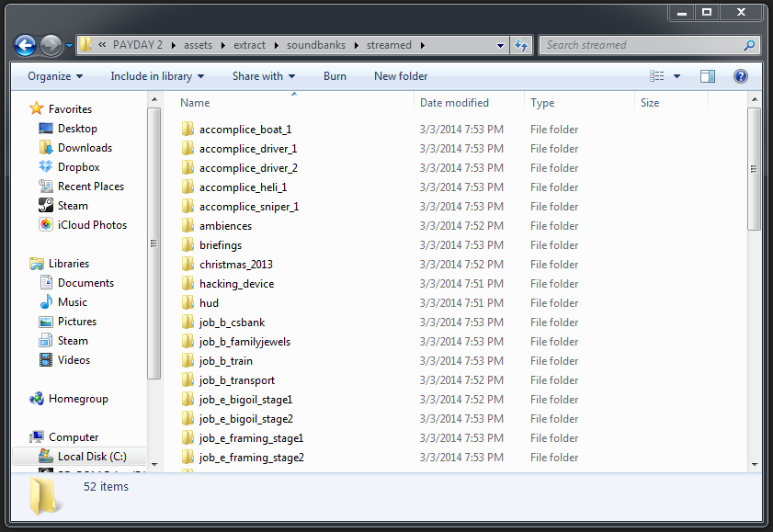This screenshot has width=773, height=532.
Task: Click the navigation pane scroll-up arrow
Action: point(154,100)
